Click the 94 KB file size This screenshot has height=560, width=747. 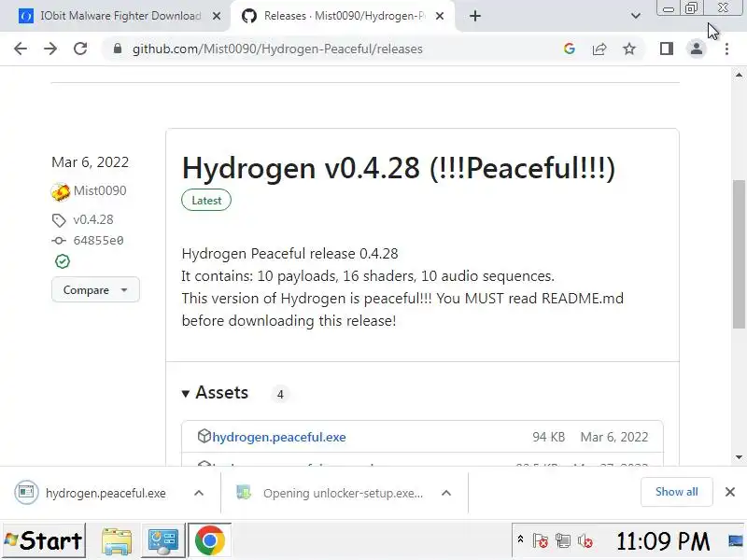548,437
